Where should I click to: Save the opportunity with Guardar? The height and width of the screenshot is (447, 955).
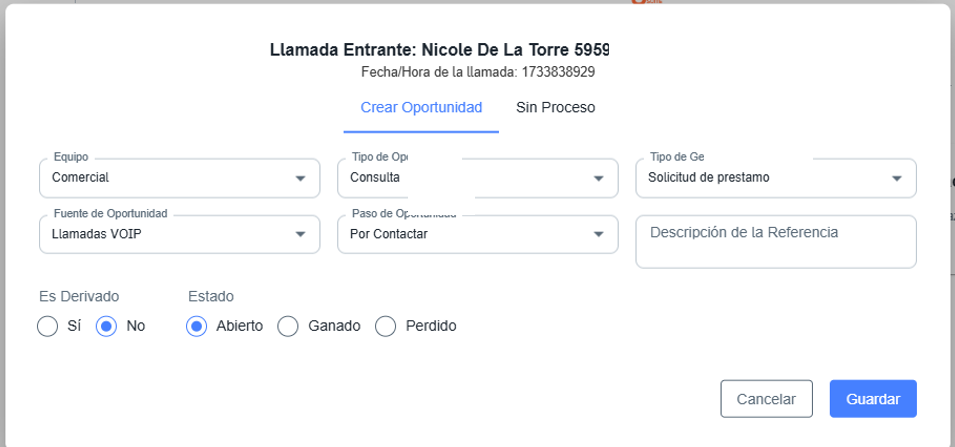point(872,399)
